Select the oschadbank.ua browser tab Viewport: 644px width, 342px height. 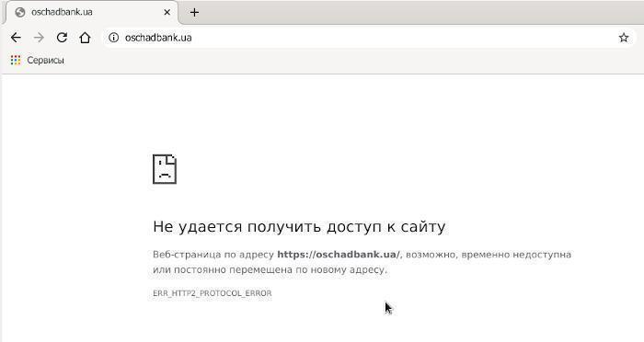click(92, 12)
